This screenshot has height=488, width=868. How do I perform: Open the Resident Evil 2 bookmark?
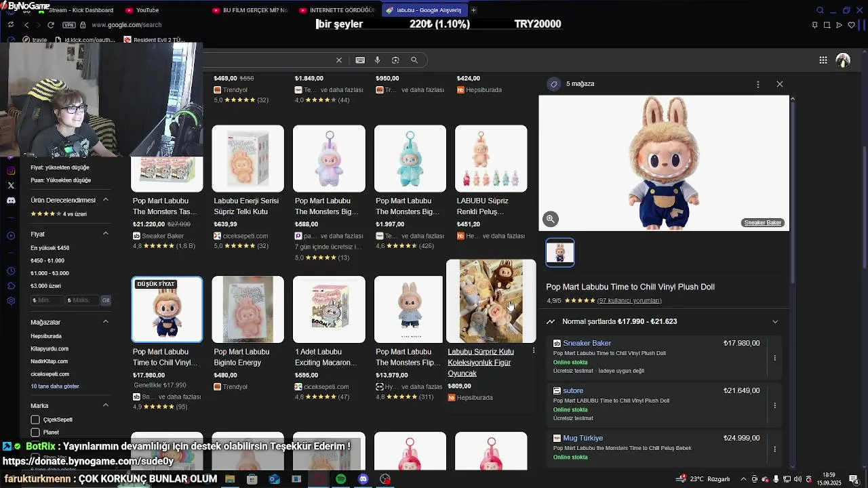click(x=155, y=40)
